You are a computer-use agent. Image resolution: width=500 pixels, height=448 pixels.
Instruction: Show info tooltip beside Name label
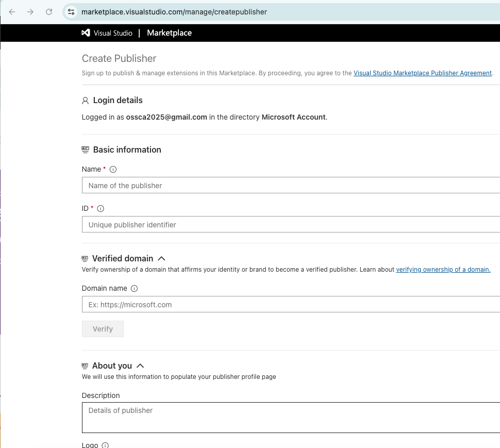[x=113, y=169]
